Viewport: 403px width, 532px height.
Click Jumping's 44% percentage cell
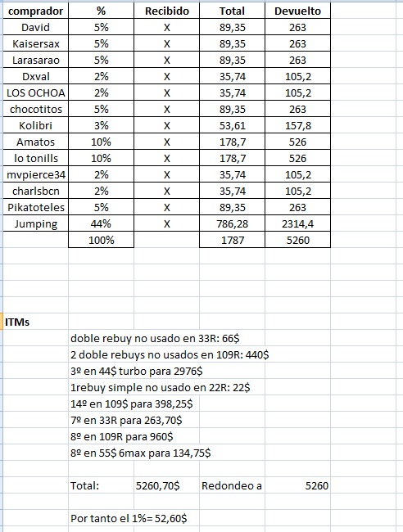(x=102, y=223)
